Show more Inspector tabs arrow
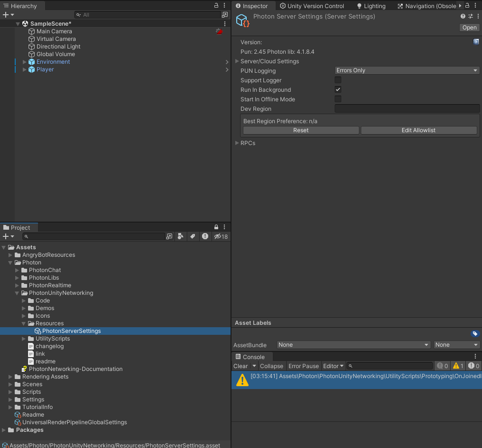 tap(460, 6)
